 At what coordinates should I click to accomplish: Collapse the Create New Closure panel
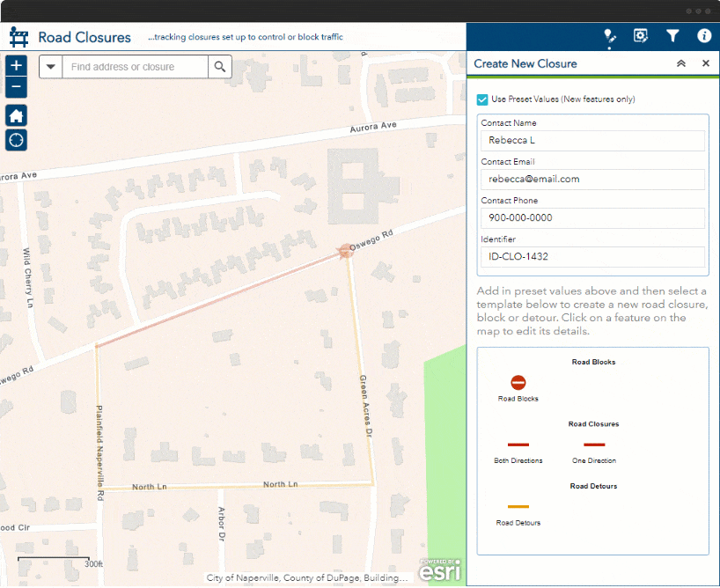[681, 63]
